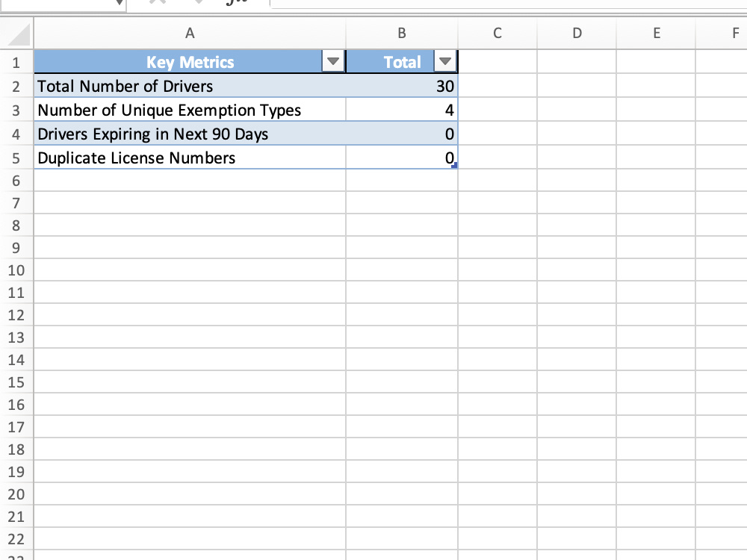This screenshot has height=560, width=747.
Task: Select row 15 via its row header
Action: (x=16, y=382)
